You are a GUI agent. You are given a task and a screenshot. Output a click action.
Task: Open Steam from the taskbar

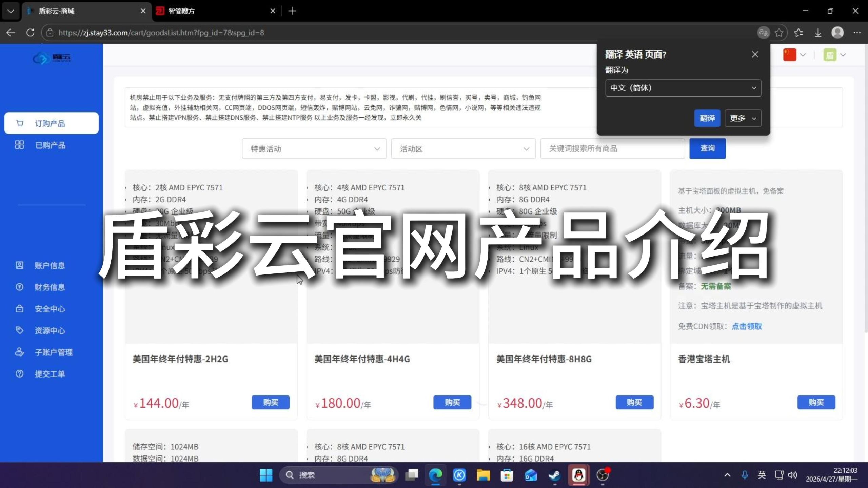click(555, 475)
